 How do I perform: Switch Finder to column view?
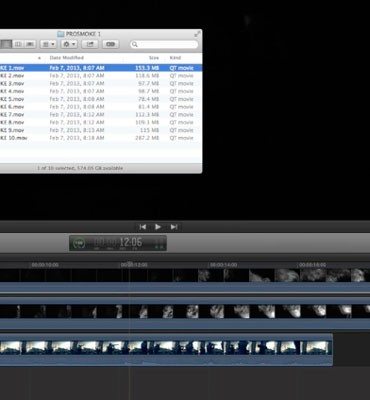click(x=18, y=44)
